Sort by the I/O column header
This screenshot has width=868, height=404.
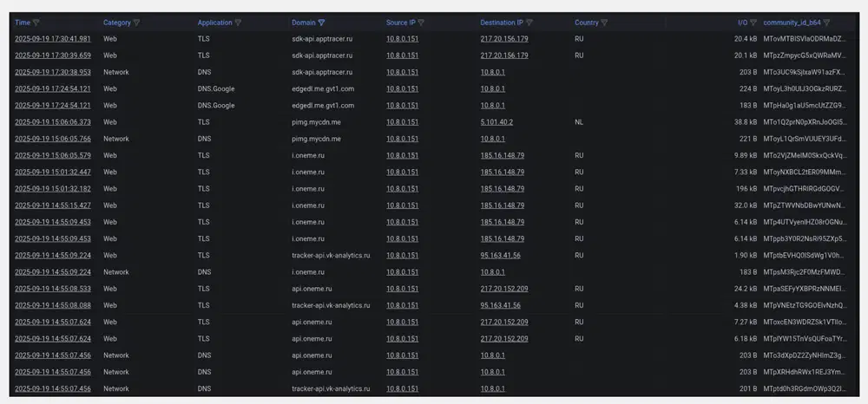pyautogui.click(x=742, y=23)
